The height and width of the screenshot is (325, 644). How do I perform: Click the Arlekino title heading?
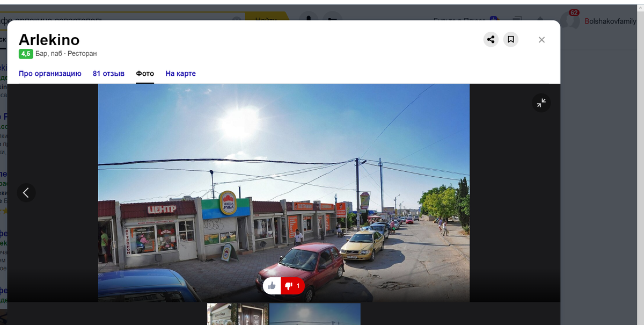coord(49,39)
